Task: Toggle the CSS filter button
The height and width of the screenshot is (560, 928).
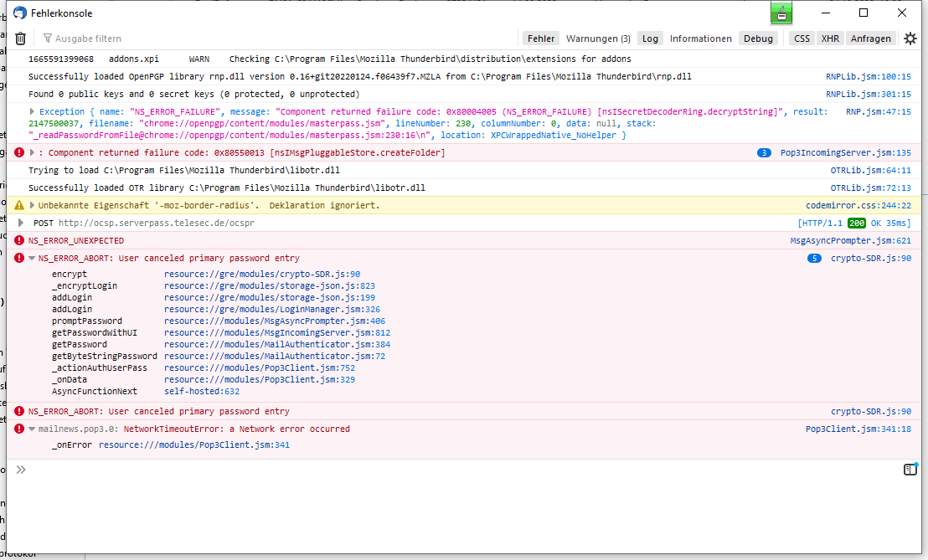Action: click(802, 39)
